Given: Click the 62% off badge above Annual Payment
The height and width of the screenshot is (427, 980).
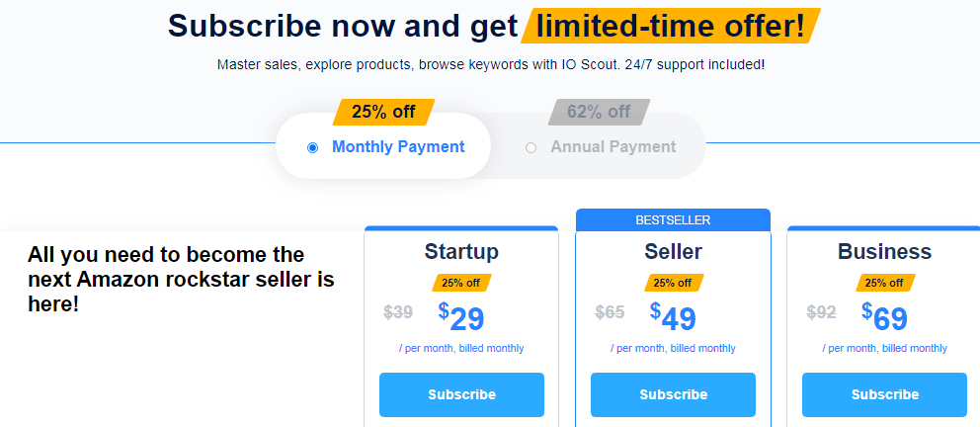Looking at the screenshot, I should click(599, 112).
